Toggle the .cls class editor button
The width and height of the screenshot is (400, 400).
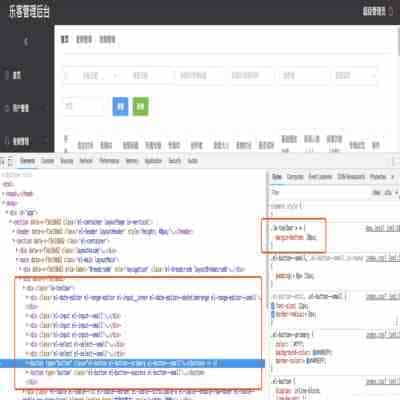[x=387, y=193]
